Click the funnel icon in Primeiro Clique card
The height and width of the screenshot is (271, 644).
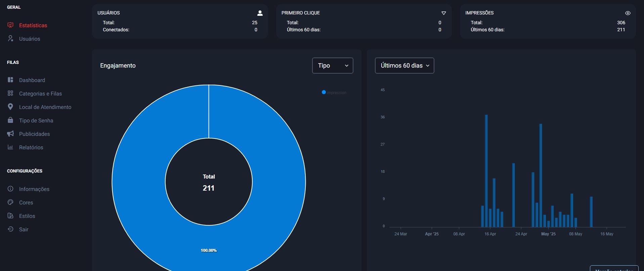coord(443,13)
